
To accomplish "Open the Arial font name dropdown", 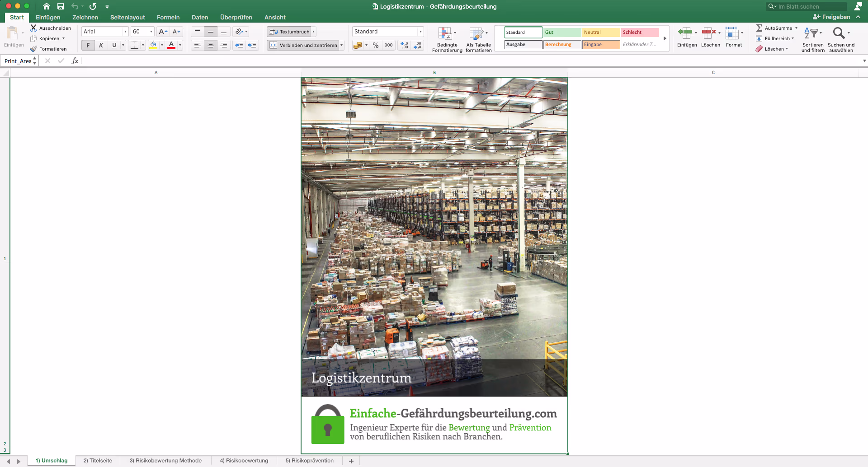I will tap(125, 32).
